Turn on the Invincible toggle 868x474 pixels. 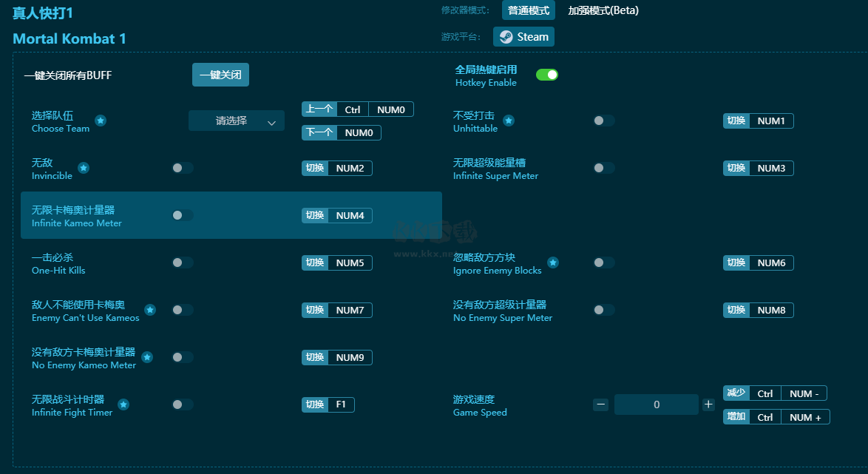click(x=182, y=168)
